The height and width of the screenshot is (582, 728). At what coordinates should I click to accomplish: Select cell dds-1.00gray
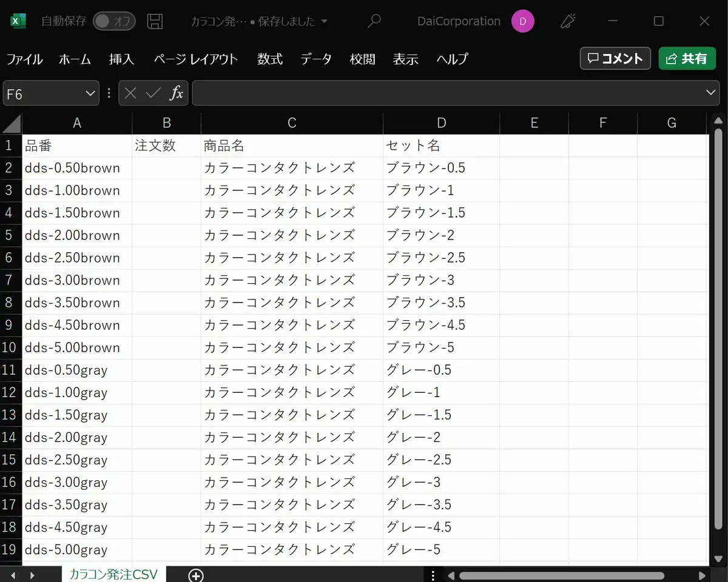pos(77,392)
